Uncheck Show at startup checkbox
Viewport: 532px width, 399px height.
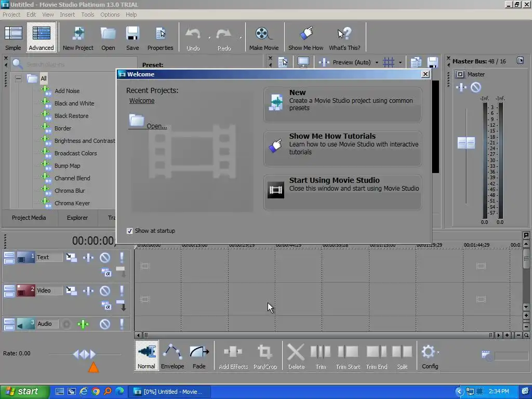point(129,231)
